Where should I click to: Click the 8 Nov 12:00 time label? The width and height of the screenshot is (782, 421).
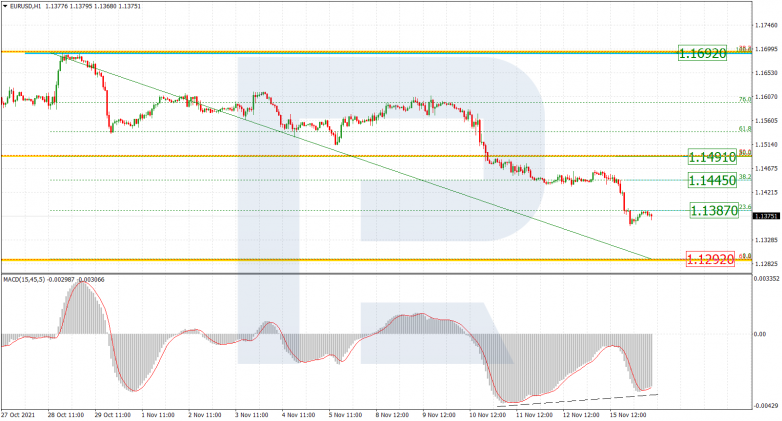[x=392, y=415]
